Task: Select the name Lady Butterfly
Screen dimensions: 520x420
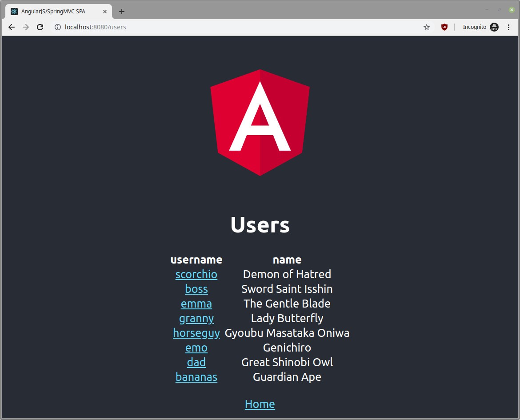Action: pos(287,319)
